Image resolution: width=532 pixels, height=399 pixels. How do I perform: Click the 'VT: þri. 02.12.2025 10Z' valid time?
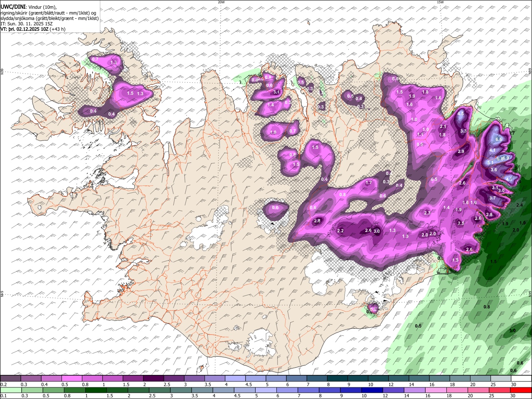tap(24, 29)
